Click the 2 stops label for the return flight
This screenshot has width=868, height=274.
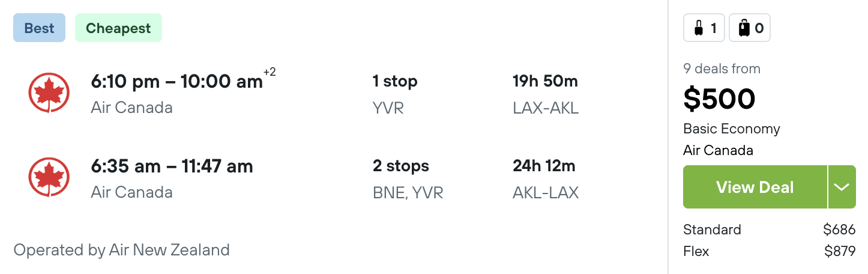pyautogui.click(x=401, y=166)
